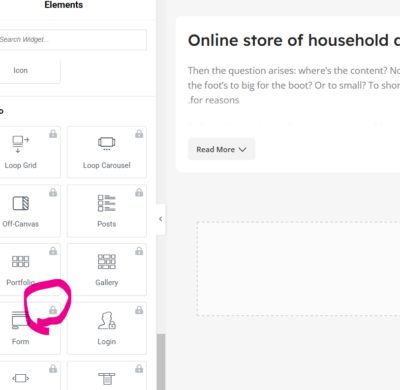The image size is (400, 390).
Task: Select the Login widget icon
Action: (107, 320)
